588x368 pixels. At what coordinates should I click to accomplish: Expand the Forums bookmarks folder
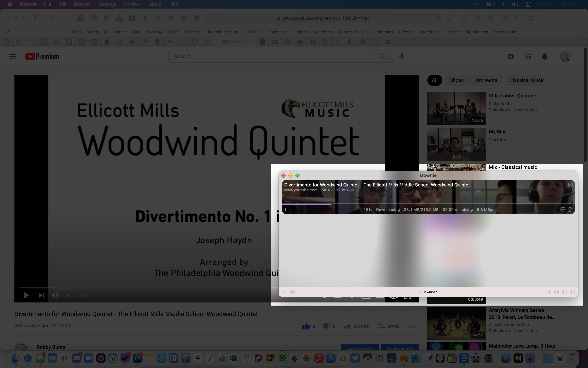(x=347, y=32)
